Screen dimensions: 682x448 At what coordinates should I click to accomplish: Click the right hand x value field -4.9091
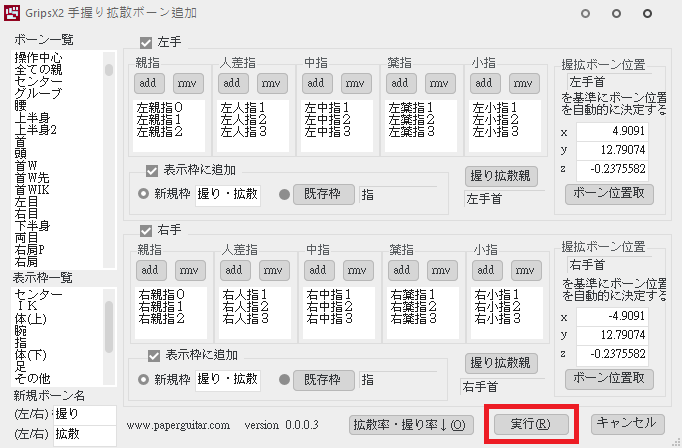[x=612, y=316]
